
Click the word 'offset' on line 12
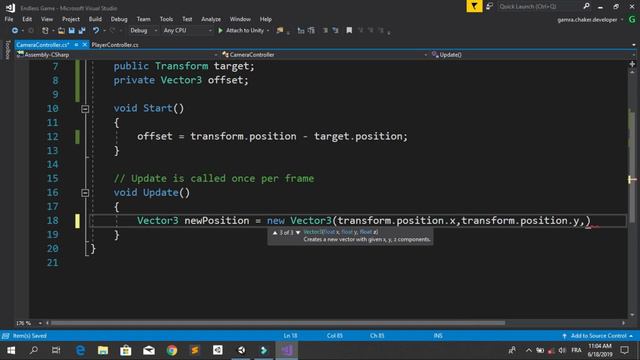pos(154,136)
